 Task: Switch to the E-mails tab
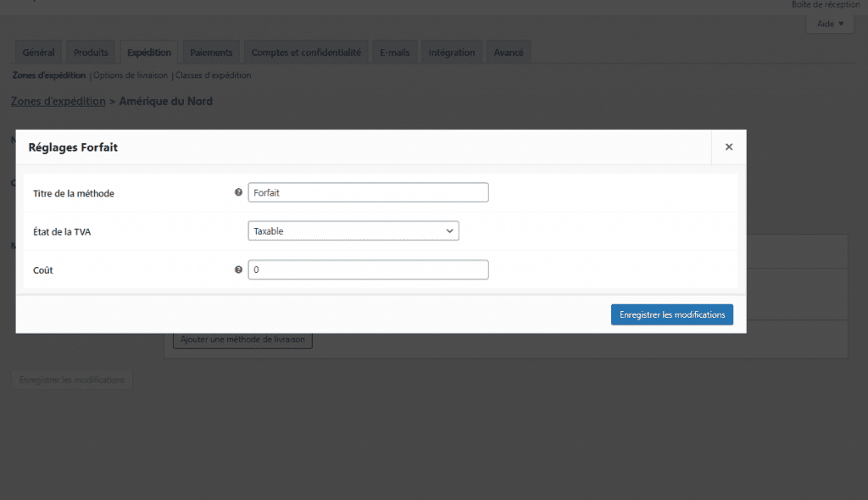395,52
